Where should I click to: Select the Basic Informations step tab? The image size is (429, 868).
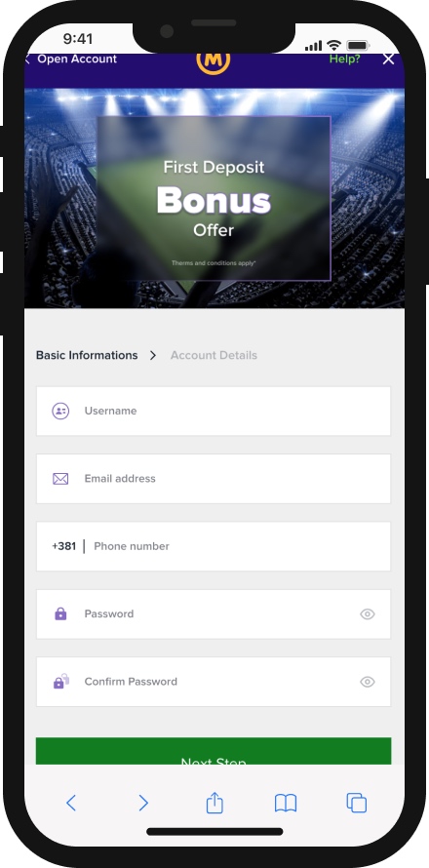(x=87, y=355)
